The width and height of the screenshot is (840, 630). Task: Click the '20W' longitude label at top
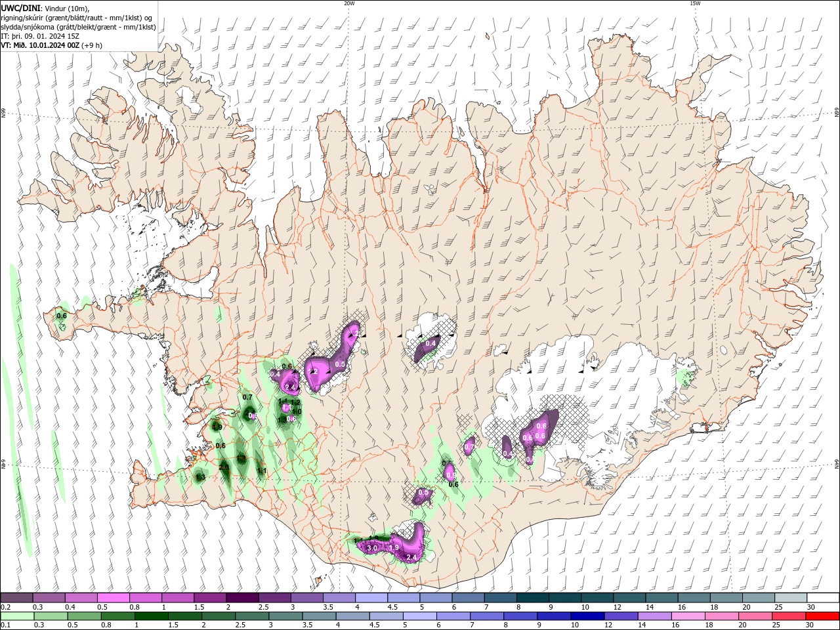[349, 3]
